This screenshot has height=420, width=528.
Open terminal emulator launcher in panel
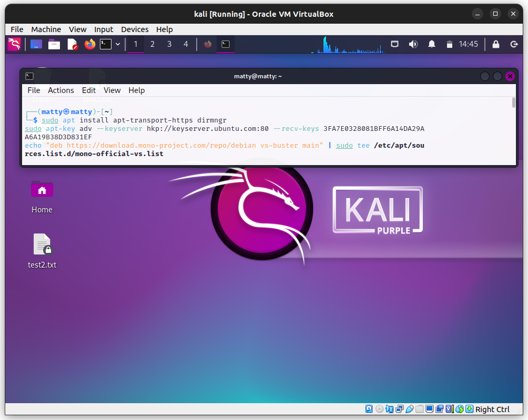[106, 44]
